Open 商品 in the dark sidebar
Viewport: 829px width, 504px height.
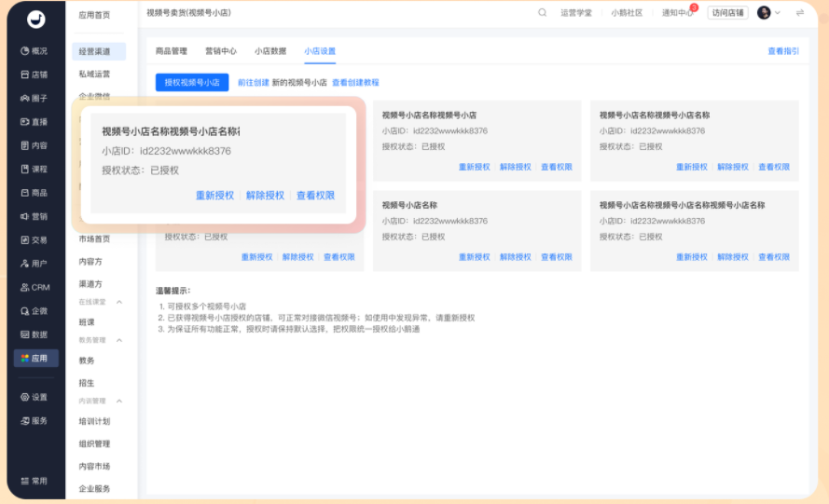point(35,193)
